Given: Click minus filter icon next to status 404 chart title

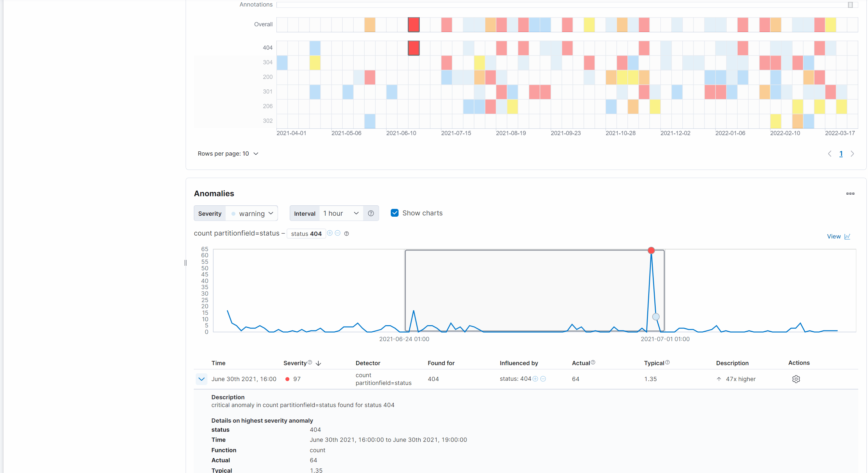Looking at the screenshot, I should 338,233.
